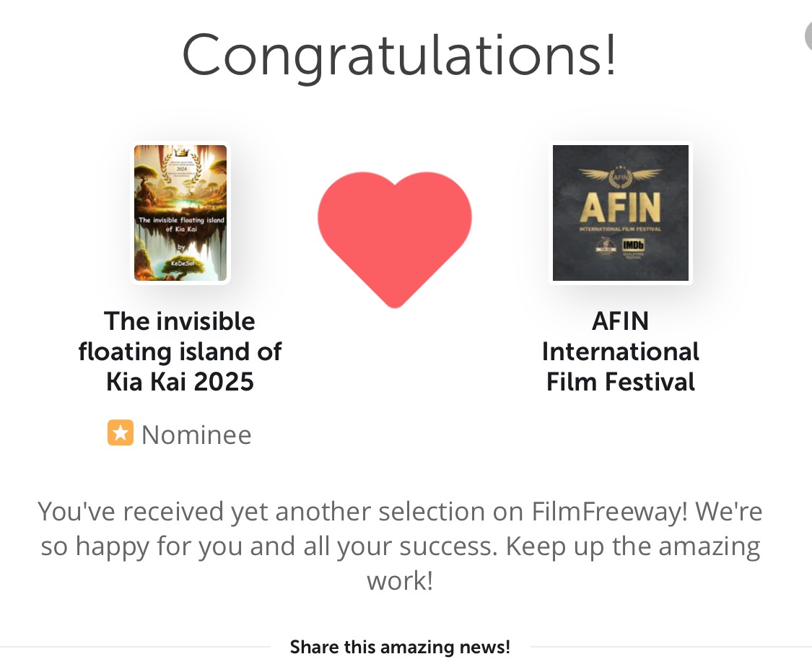Open the AFIN International Film Festival name link
812x667 pixels.
(621, 351)
